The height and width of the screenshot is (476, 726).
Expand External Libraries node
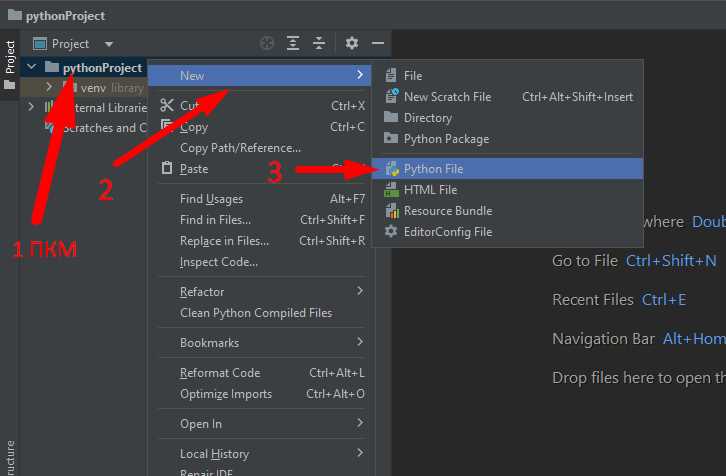[31, 107]
